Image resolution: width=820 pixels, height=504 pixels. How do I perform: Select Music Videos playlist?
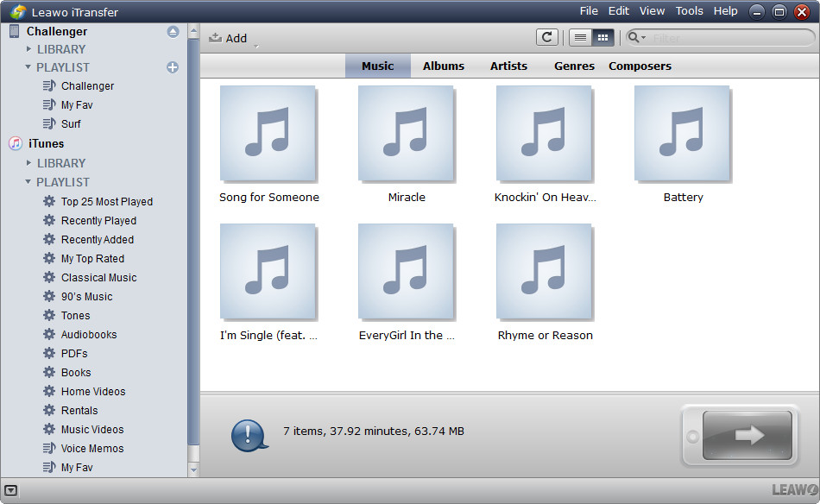92,430
